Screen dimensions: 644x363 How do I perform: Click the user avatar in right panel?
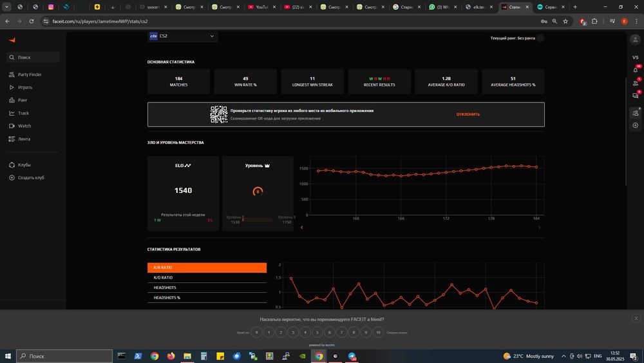coord(635,39)
